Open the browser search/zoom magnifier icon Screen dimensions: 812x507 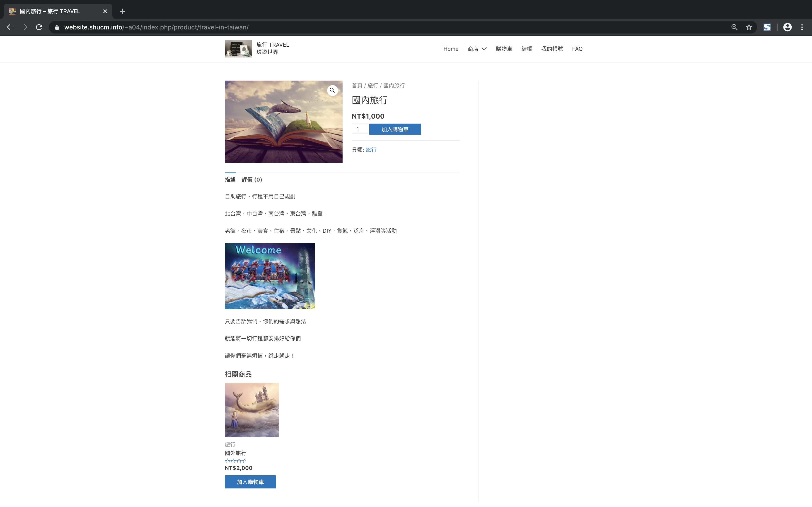734,27
